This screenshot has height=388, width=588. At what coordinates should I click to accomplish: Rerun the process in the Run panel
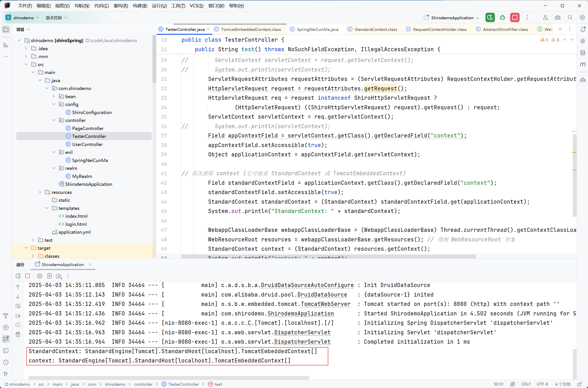(18, 276)
